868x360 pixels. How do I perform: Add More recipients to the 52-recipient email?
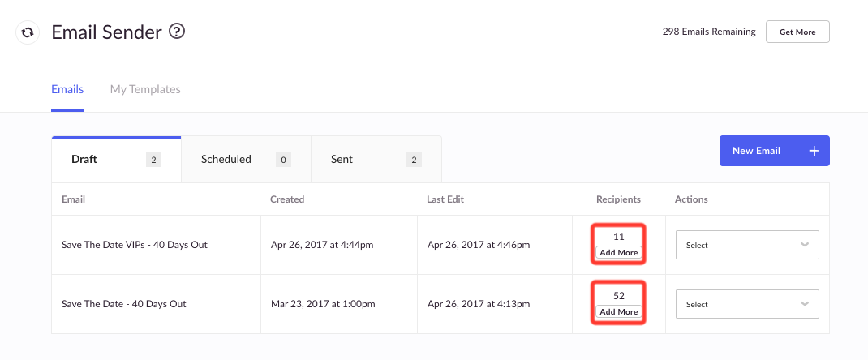coord(619,312)
